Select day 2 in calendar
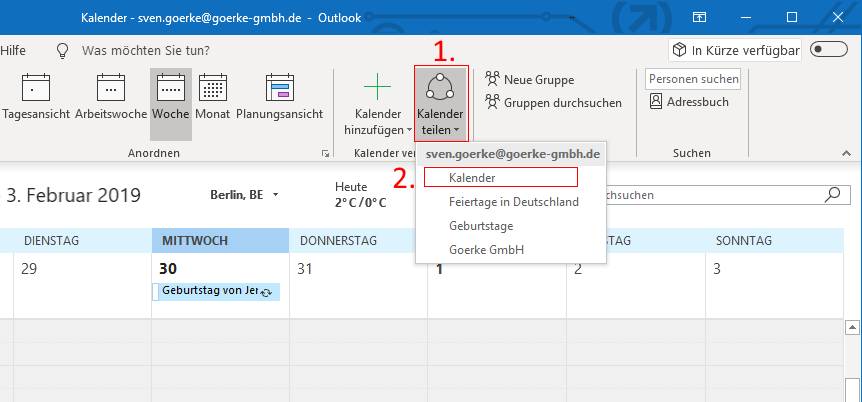Screen dimensions: 862x402 click(x=578, y=269)
